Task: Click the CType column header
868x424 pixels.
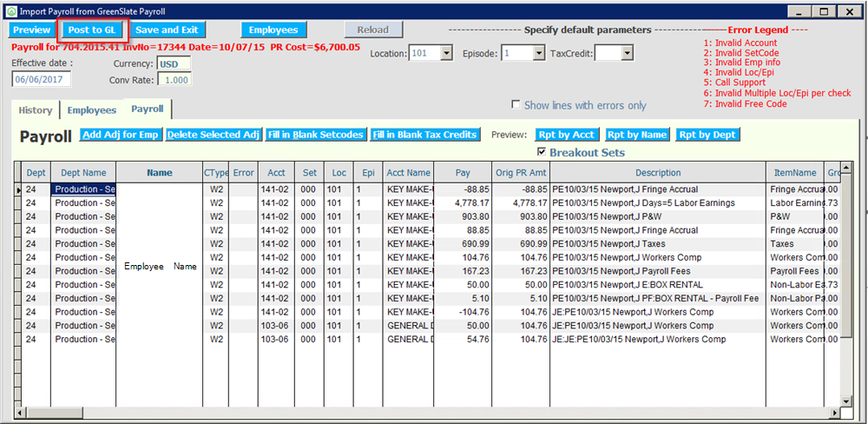Action: click(216, 173)
